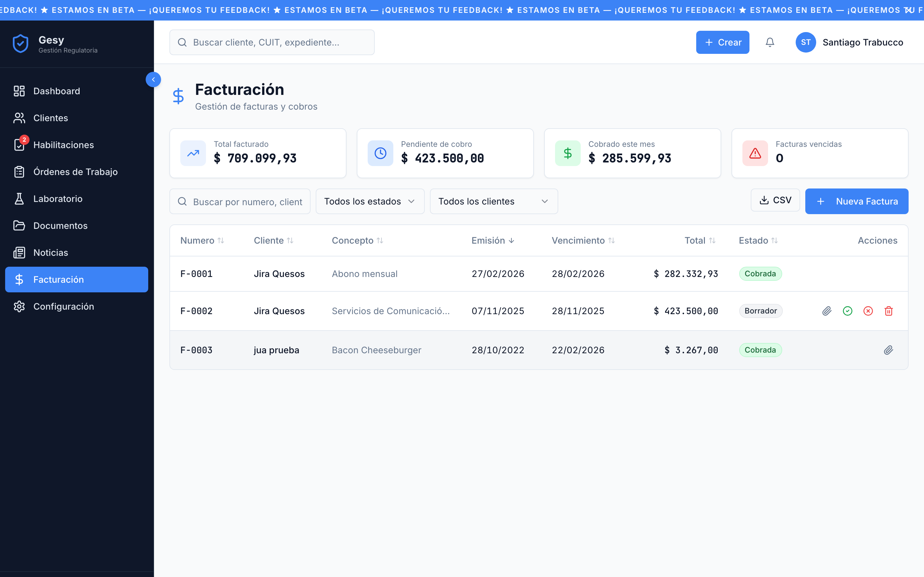Focus the Buscar cliente, CUIT search field

(272, 42)
